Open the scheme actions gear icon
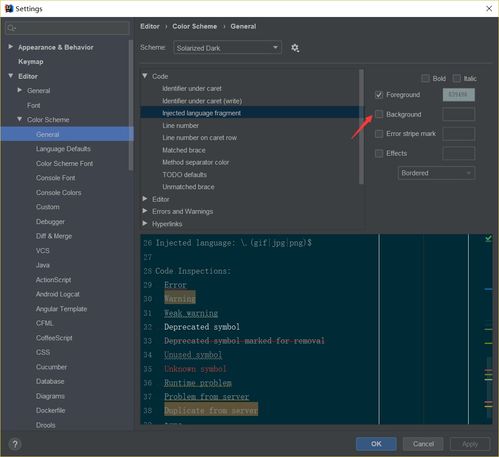Viewport: 499px width, 457px height. (x=295, y=48)
